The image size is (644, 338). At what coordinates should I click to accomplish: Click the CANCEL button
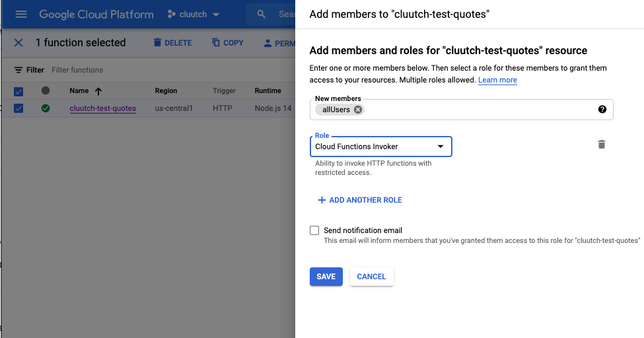(371, 277)
